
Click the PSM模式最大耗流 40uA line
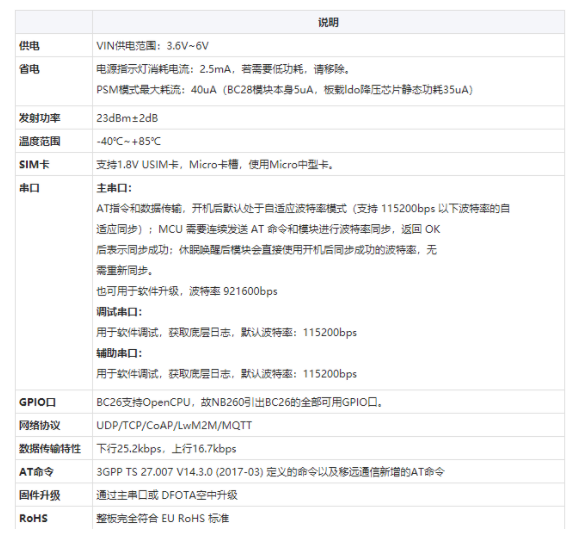284,90
